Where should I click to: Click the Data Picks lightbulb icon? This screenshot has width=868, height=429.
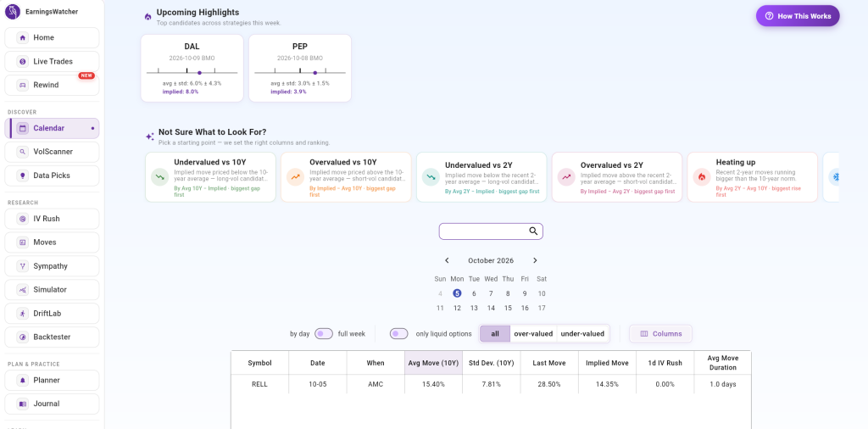(23, 175)
